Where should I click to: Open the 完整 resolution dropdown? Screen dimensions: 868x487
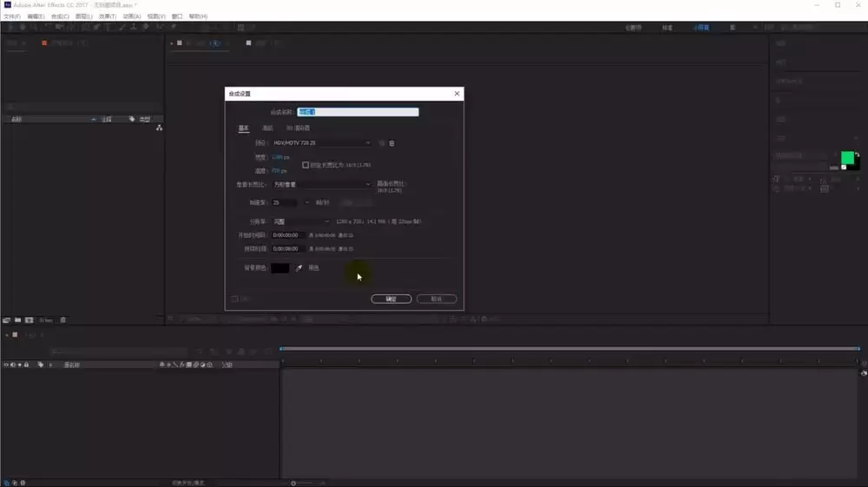coord(300,221)
